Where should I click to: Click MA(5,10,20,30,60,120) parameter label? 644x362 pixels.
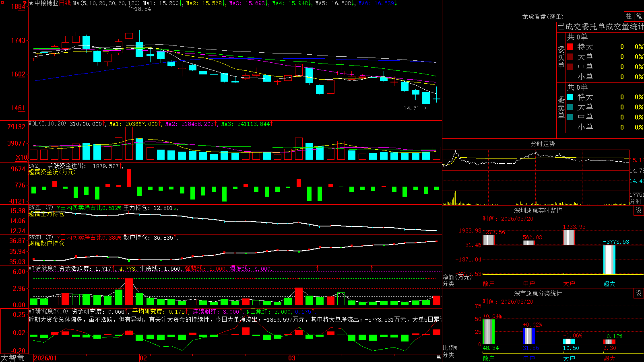point(106,3)
